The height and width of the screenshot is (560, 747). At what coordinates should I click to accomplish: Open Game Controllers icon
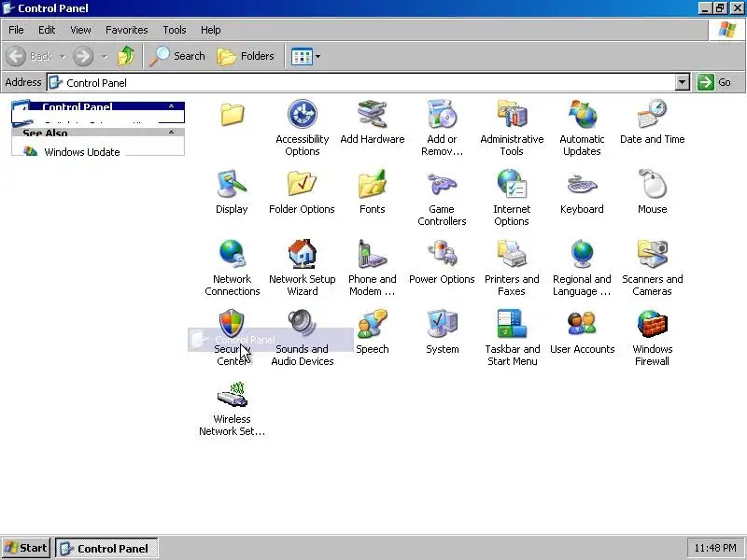tap(442, 184)
